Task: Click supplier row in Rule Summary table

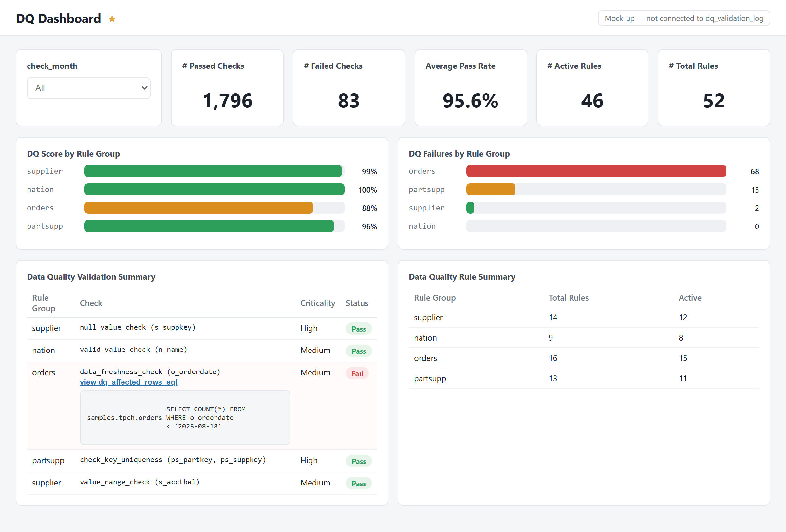Action: (x=584, y=317)
